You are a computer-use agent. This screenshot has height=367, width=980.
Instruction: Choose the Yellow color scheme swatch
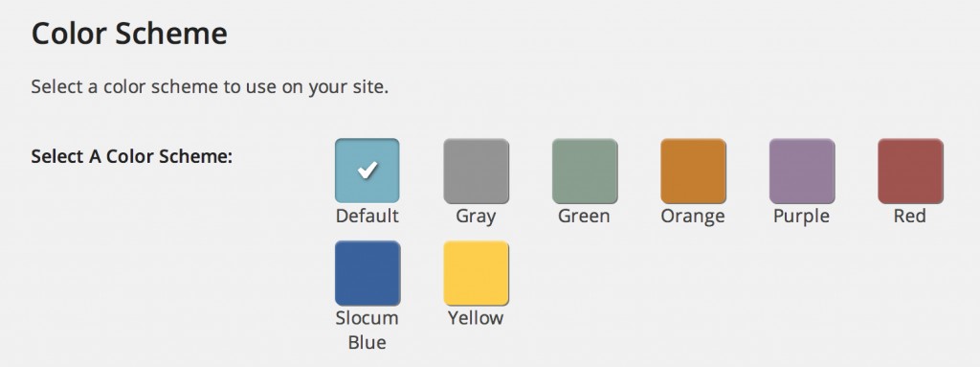point(477,273)
